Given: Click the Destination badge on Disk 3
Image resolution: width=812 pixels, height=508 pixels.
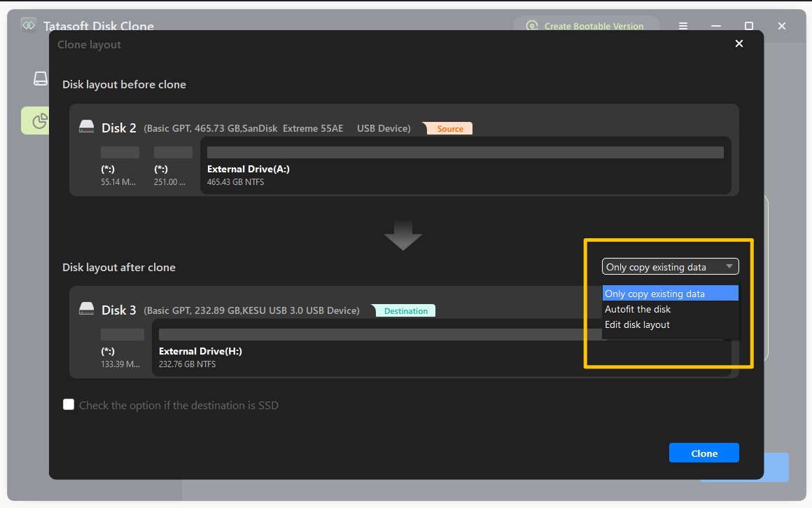Looking at the screenshot, I should [404, 310].
